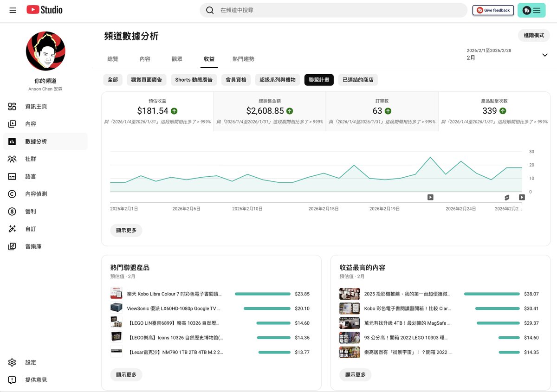Click the search magnifier icon
The width and height of the screenshot is (557, 392).
[x=210, y=10]
